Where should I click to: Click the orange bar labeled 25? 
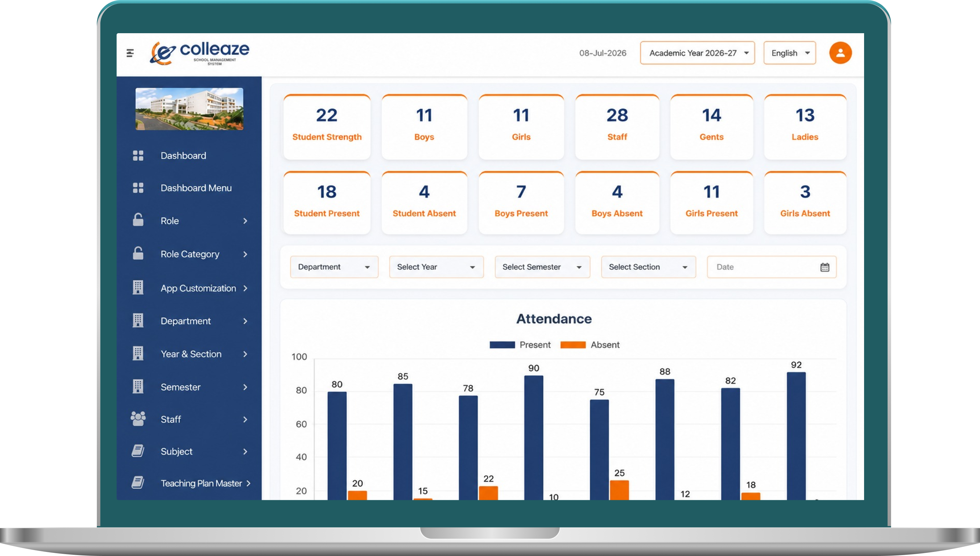click(x=619, y=490)
